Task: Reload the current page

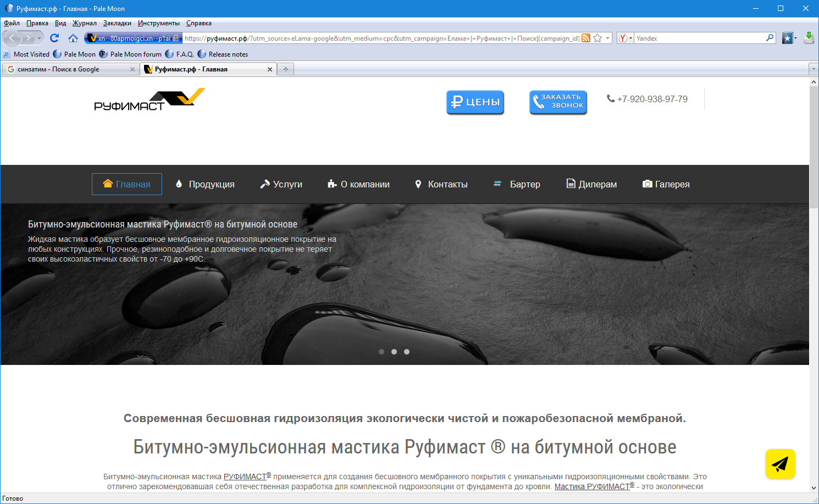Action: 54,38
